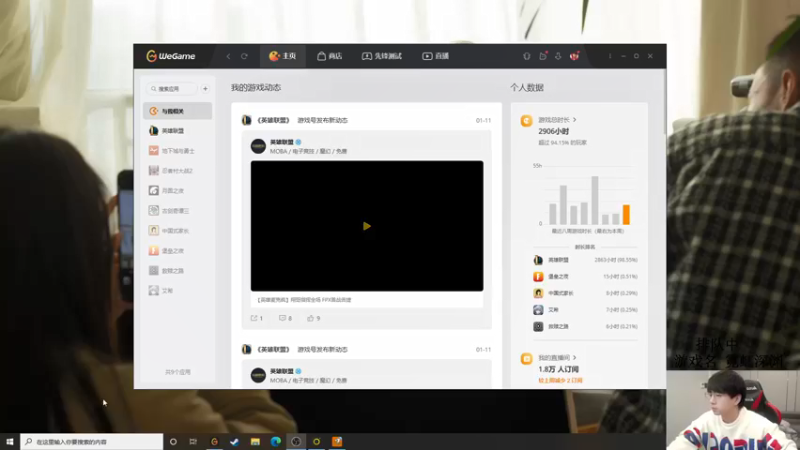Open the video caption text below player

coord(304,300)
